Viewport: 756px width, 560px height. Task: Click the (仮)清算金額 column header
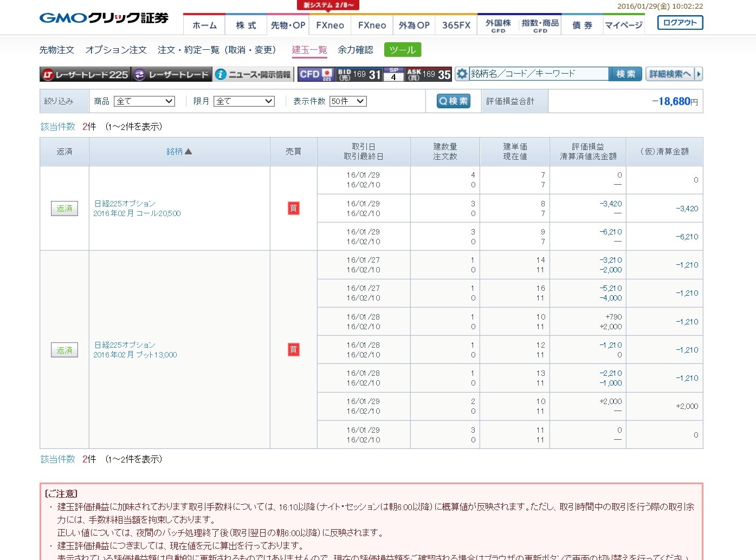pos(664,152)
